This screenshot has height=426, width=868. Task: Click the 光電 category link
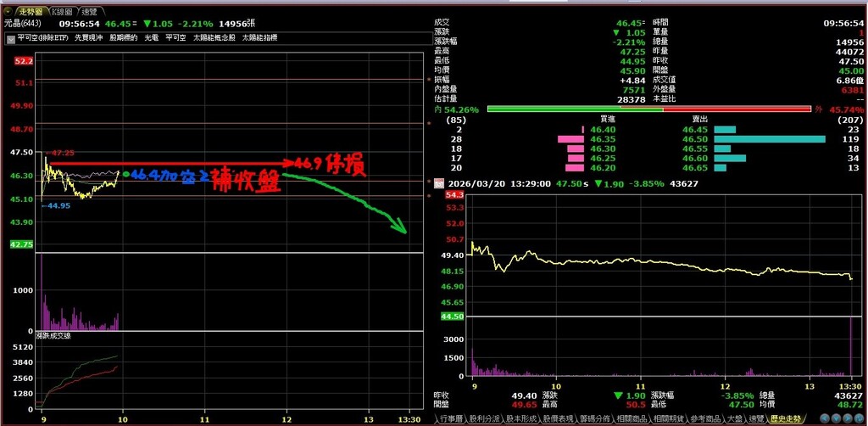[151, 38]
